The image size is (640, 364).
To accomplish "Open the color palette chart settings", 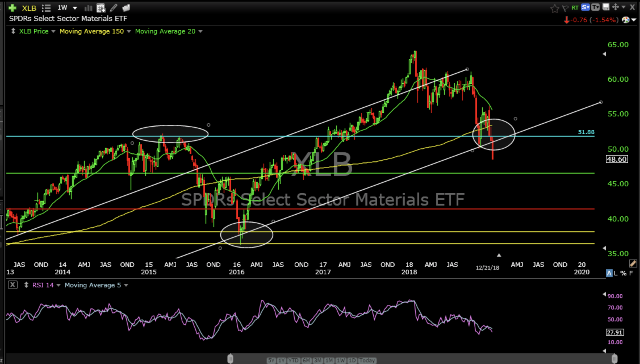I will (626, 20).
